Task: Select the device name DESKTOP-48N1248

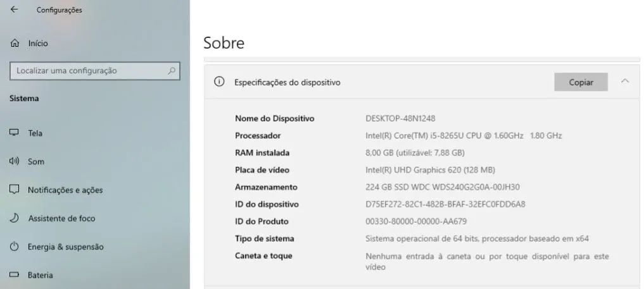Action: (400, 118)
